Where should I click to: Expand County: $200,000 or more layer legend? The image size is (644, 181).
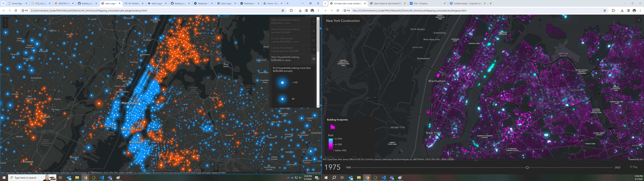coord(313,40)
